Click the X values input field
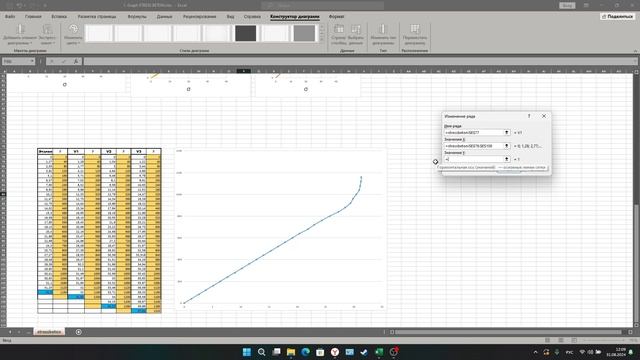This screenshot has width=640, height=360. [x=474, y=146]
